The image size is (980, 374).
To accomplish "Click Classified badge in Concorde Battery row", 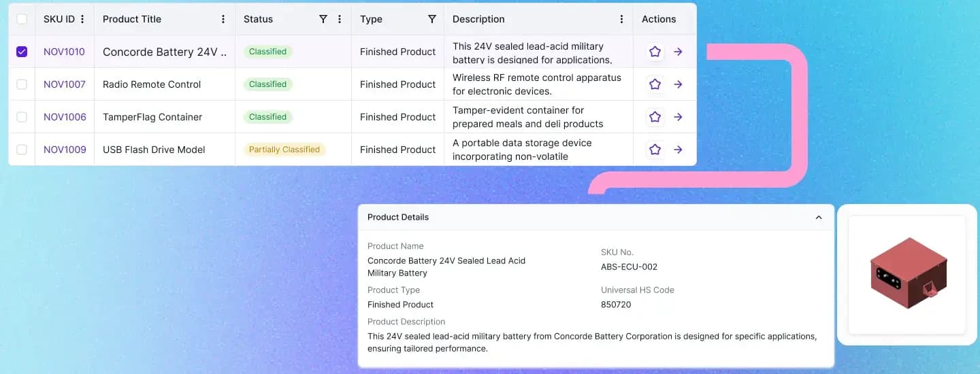I will tap(267, 52).
